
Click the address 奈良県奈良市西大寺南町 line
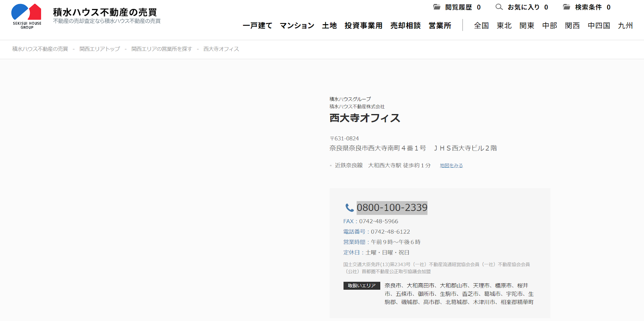pyautogui.click(x=413, y=148)
